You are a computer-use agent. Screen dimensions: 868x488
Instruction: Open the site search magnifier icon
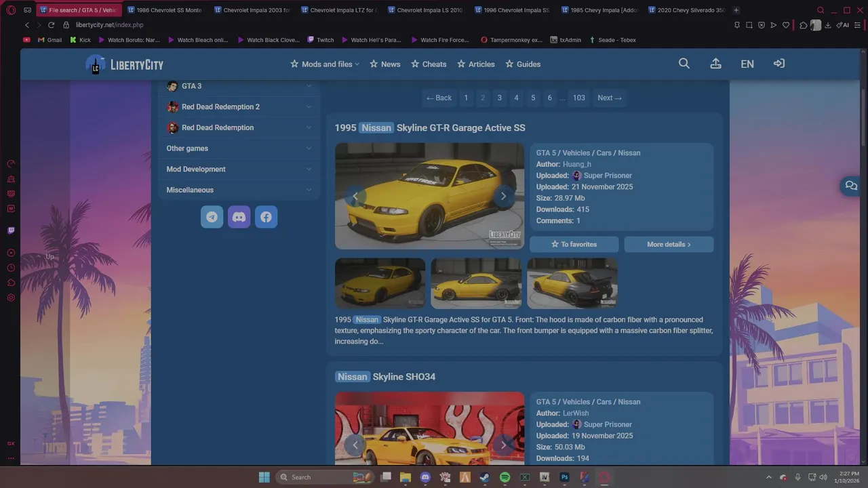(x=684, y=64)
